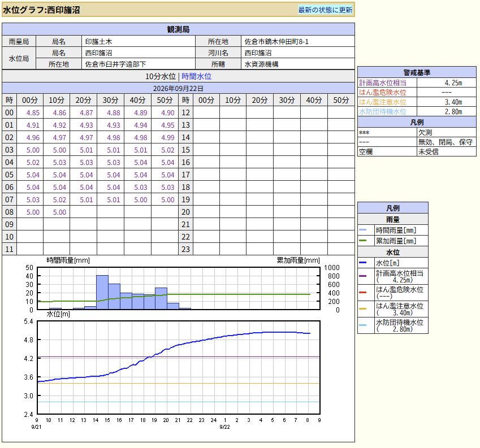Click the blue 水位[m] legend swatch
Image resolution: width=480 pixels, height=448 pixels.
(362, 263)
